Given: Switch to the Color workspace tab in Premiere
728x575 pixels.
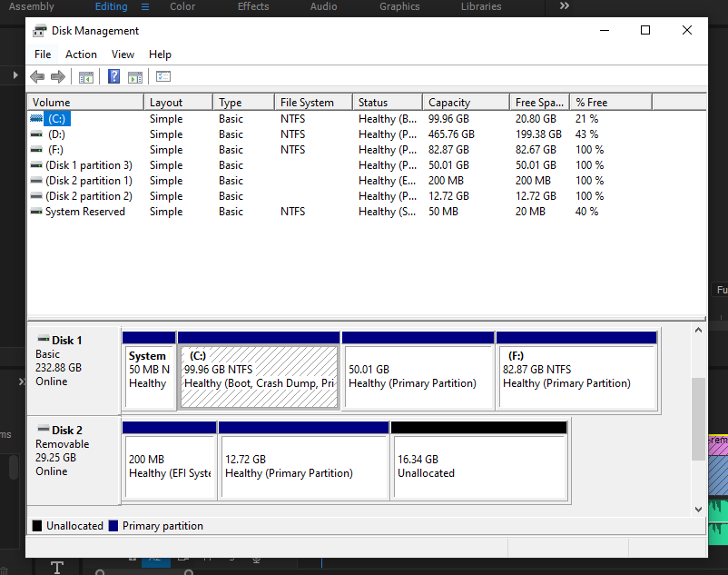Looking at the screenshot, I should 182,6.
